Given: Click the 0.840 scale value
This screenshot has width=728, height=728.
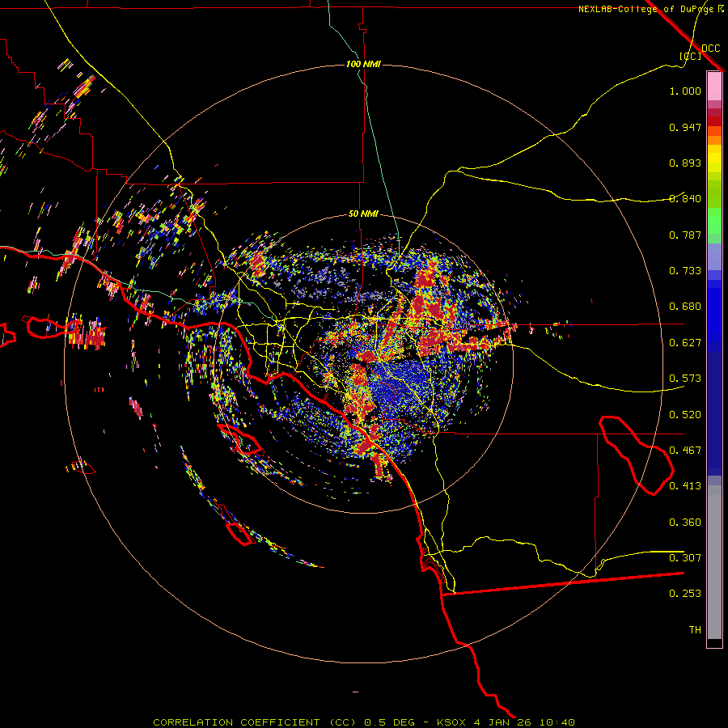Looking at the screenshot, I should [685, 199].
